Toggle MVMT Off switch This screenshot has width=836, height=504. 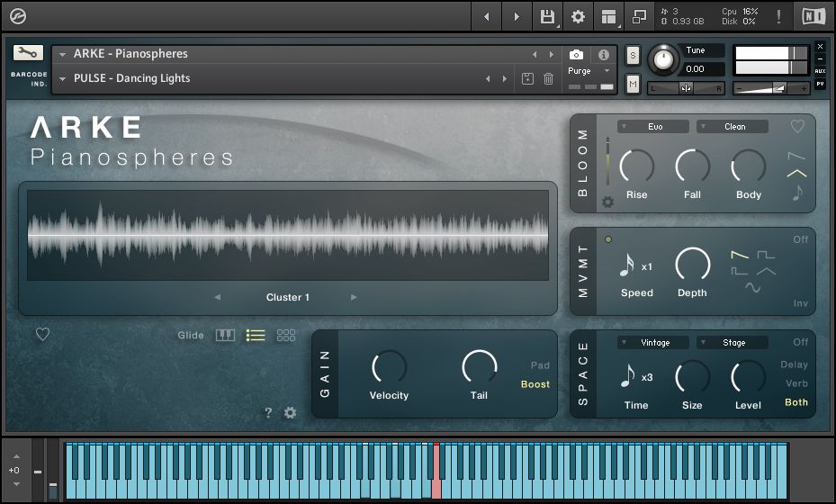800,239
